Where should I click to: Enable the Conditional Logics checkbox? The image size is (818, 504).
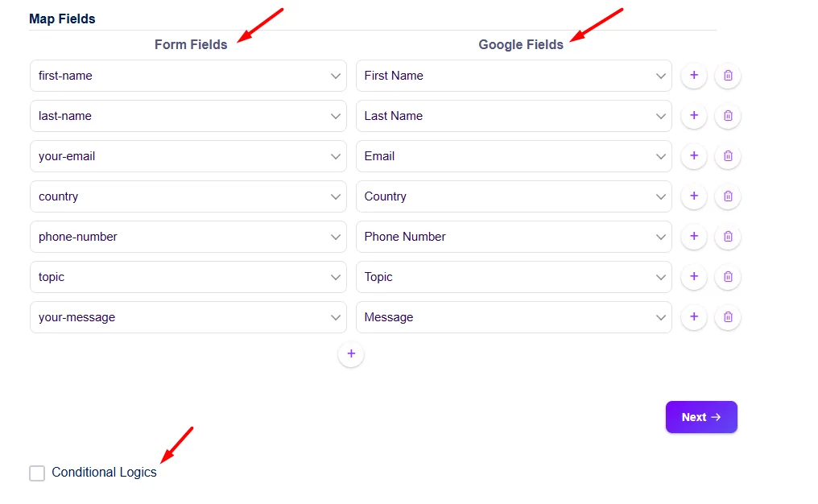[37, 473]
